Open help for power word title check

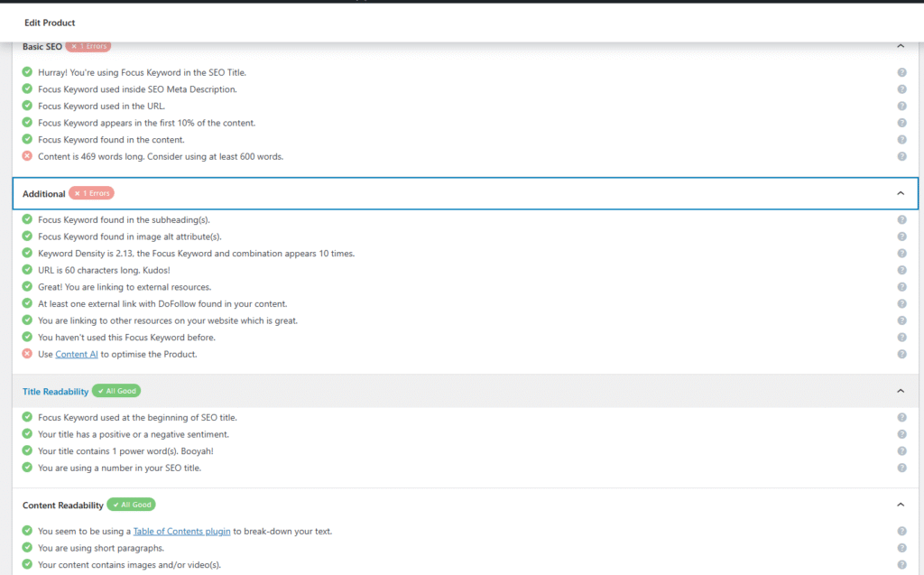coord(901,450)
